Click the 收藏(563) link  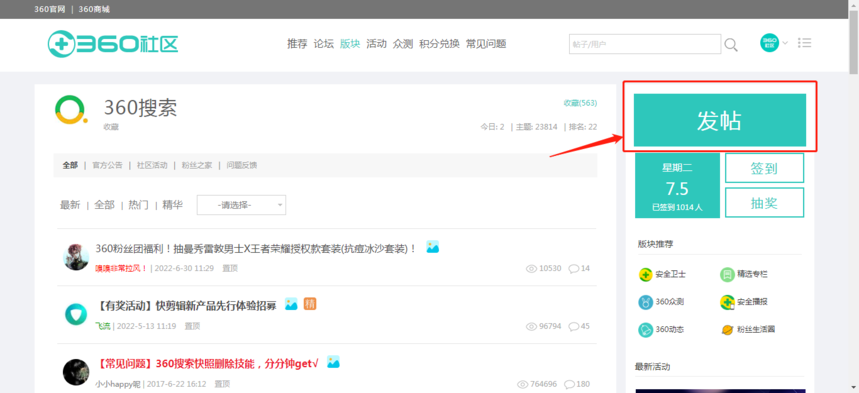tap(580, 103)
